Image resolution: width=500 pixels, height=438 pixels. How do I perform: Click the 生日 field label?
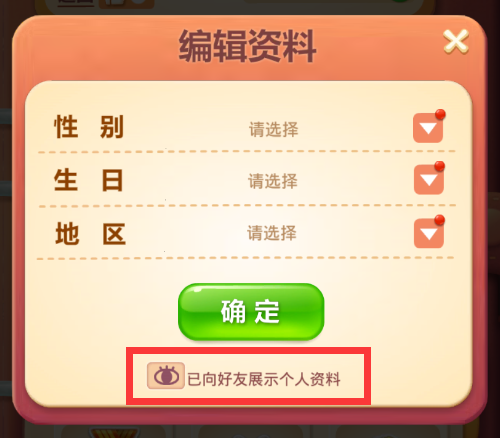tap(89, 180)
